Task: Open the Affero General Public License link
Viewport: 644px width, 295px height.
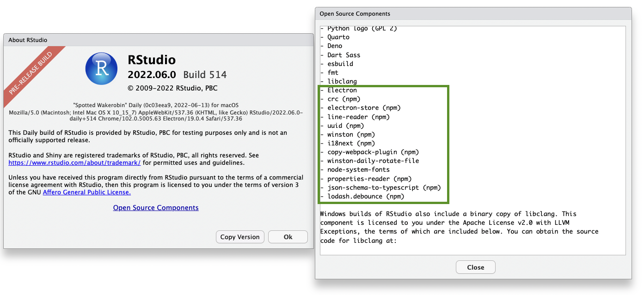Action: click(x=86, y=192)
